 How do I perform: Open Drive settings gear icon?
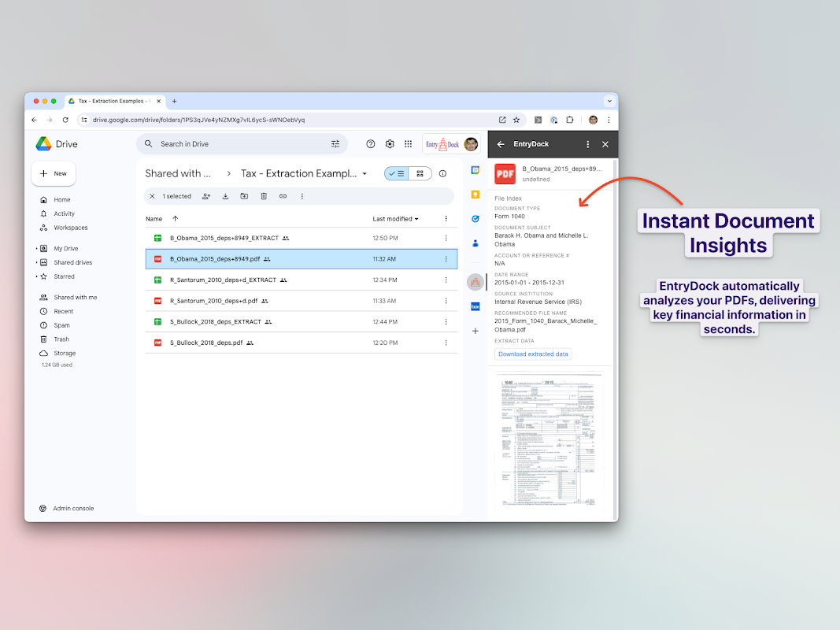pyautogui.click(x=390, y=143)
